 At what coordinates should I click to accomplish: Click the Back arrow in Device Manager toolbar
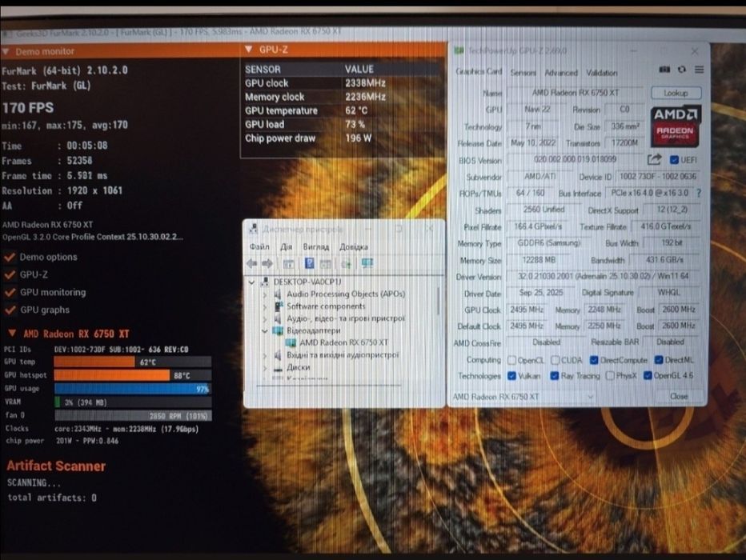251,263
